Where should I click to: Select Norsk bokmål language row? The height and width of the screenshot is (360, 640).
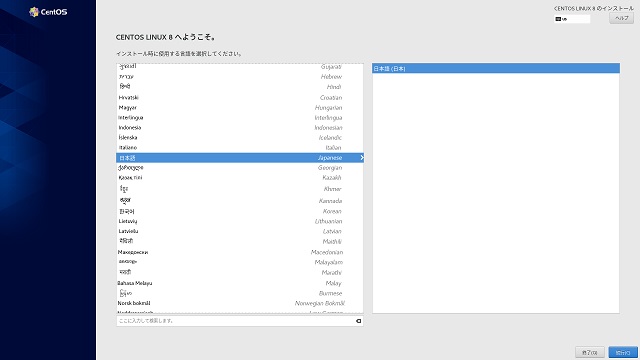[240, 303]
